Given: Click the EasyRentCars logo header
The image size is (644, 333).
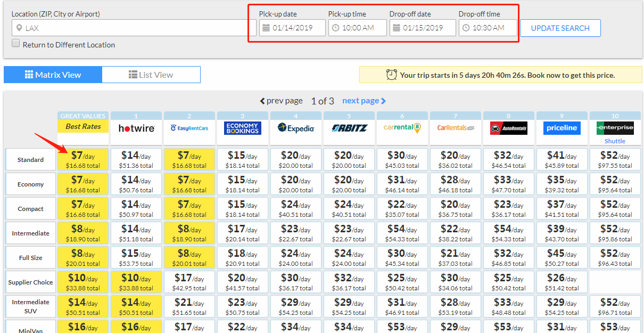Looking at the screenshot, I should [189, 128].
